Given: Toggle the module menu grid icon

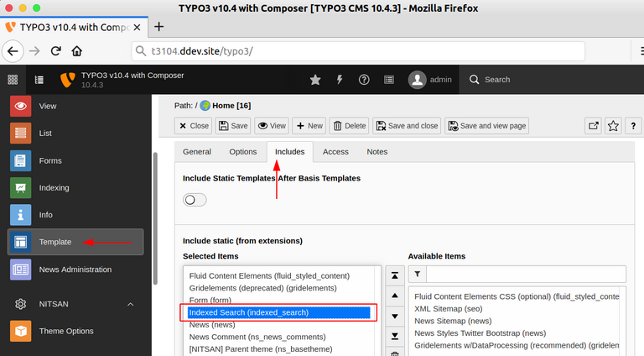Looking at the screenshot, I should click(x=13, y=80).
